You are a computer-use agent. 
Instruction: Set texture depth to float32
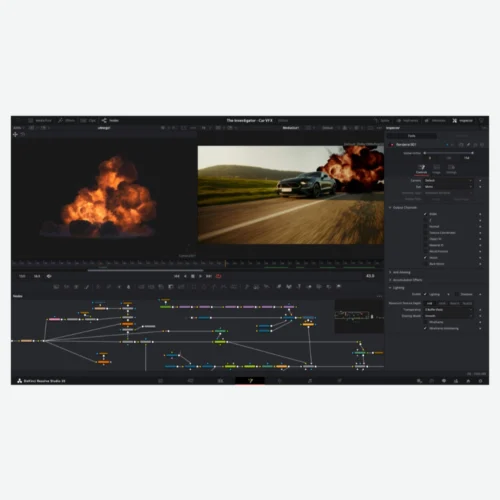coord(467,303)
